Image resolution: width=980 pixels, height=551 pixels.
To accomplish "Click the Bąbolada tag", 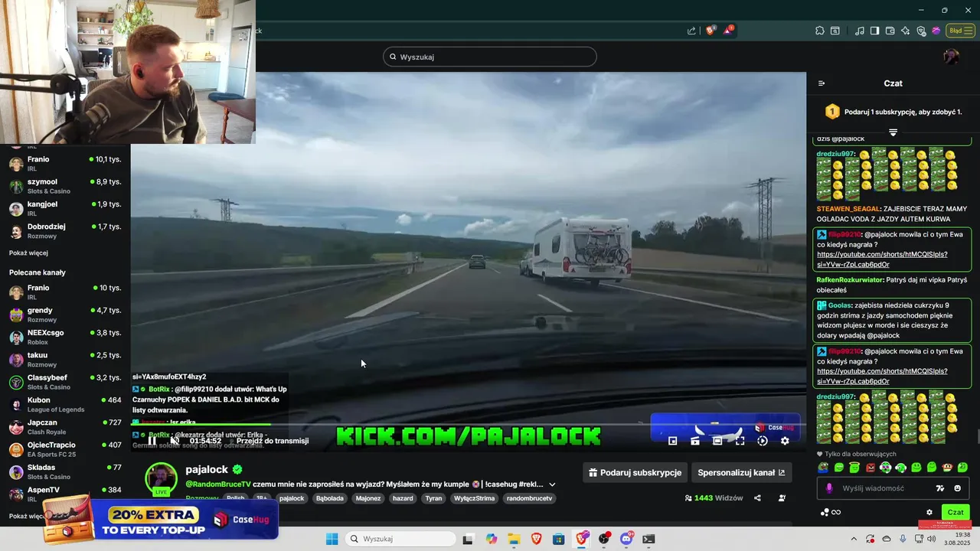I will [330, 498].
